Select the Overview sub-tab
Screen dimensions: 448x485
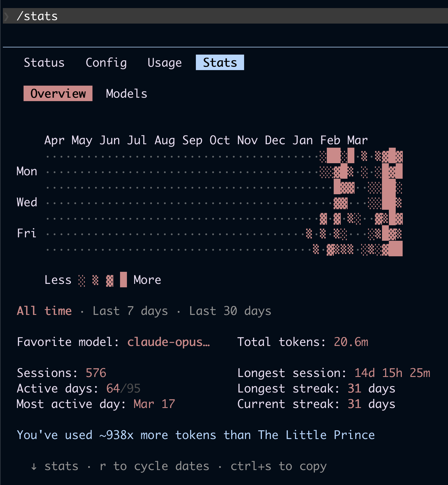pos(58,93)
